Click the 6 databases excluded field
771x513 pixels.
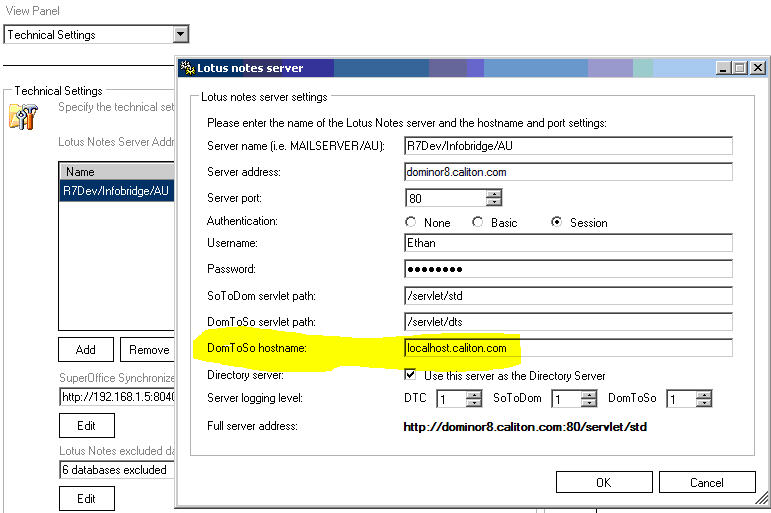(x=118, y=470)
